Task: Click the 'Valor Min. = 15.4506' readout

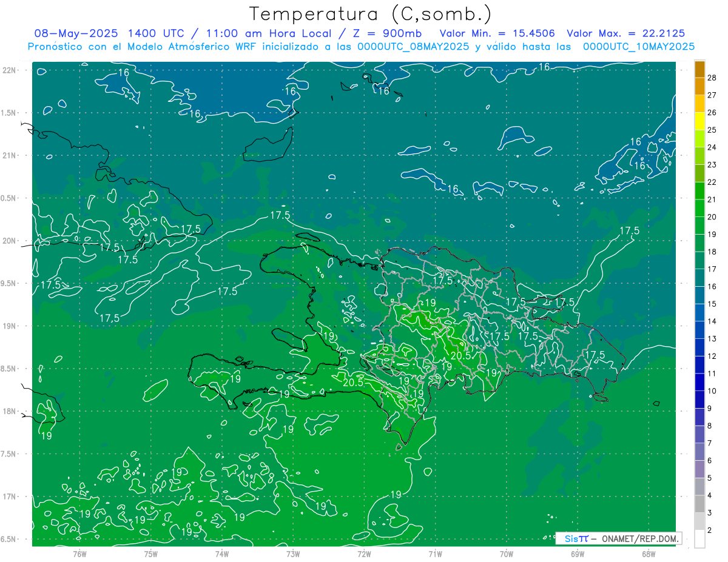Action: [499, 33]
